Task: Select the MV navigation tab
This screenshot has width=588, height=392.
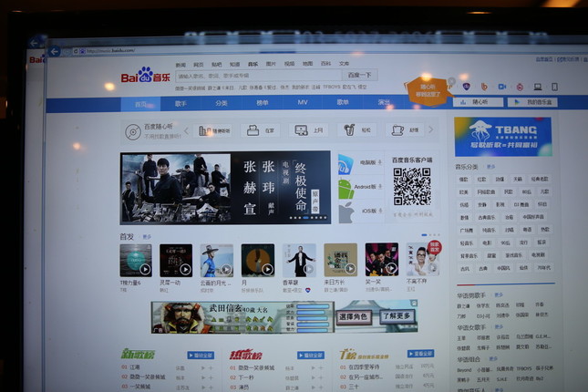Action: click(x=302, y=103)
